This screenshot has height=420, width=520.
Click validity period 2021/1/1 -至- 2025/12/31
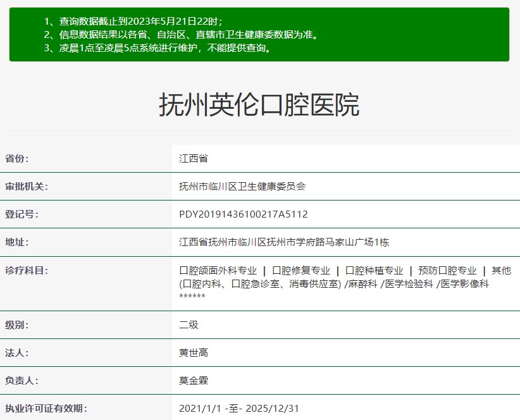point(239,409)
